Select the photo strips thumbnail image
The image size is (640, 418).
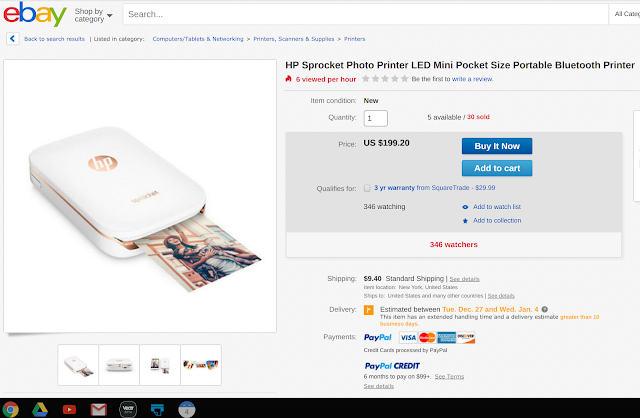pyautogui.click(x=201, y=365)
